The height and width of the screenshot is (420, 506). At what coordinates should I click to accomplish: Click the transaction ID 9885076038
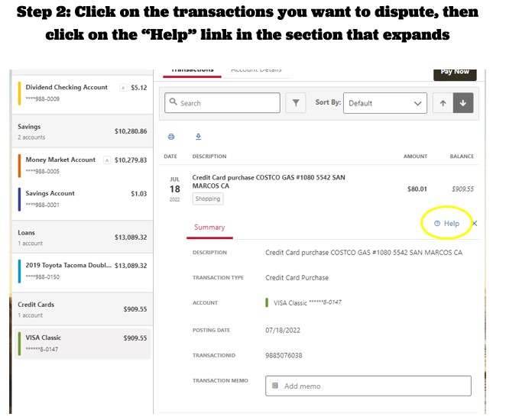(x=284, y=355)
